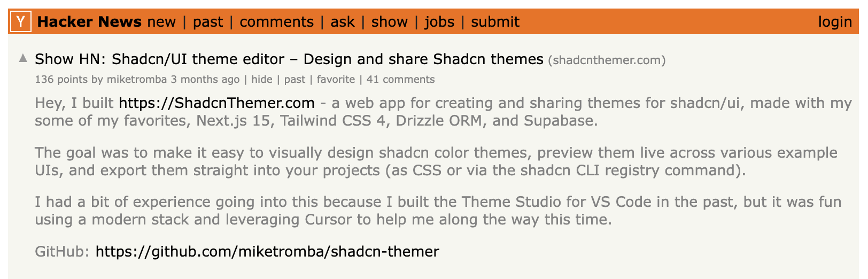The image size is (868, 279).
Task: Open the miketromba user profile
Action: click(x=137, y=80)
